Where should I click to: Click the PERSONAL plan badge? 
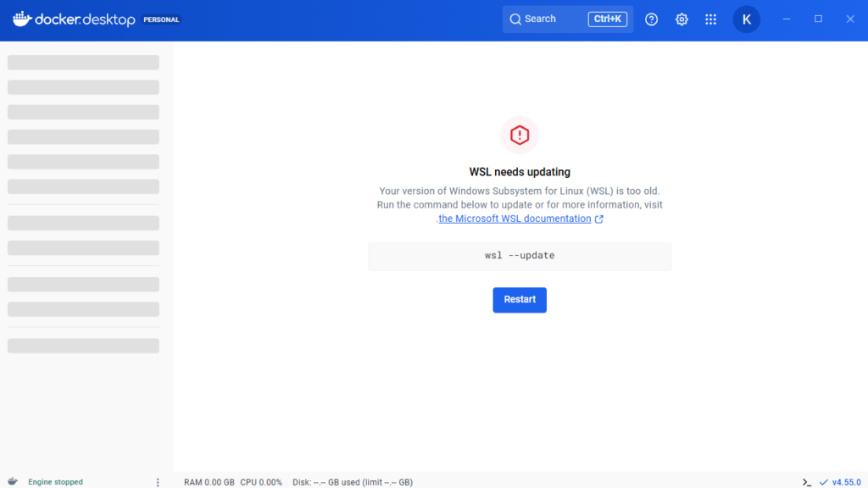coord(161,19)
